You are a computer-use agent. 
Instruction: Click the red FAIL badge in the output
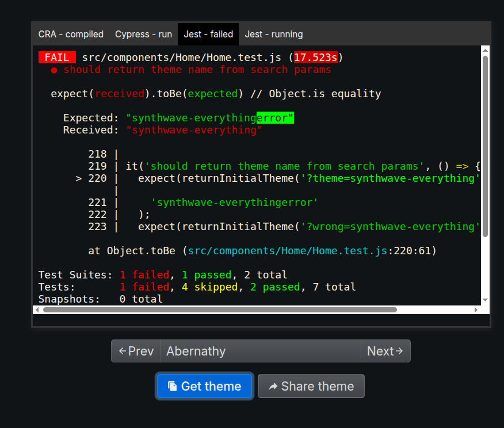(x=57, y=57)
